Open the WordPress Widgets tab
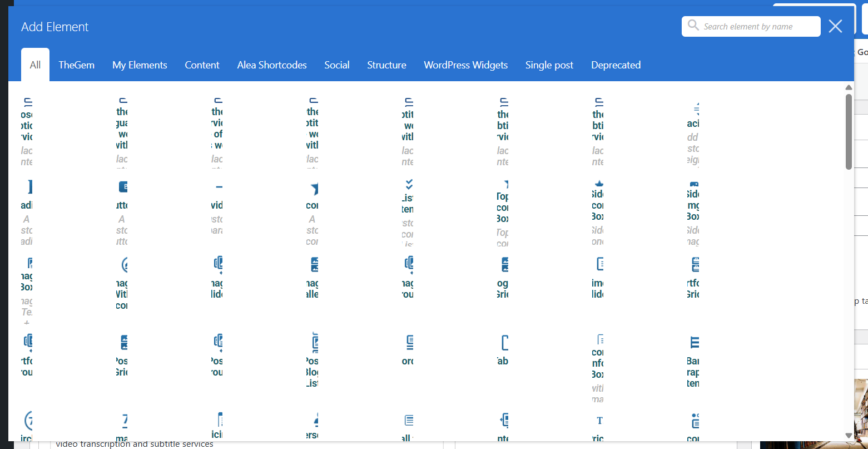The height and width of the screenshot is (449, 868). (465, 65)
